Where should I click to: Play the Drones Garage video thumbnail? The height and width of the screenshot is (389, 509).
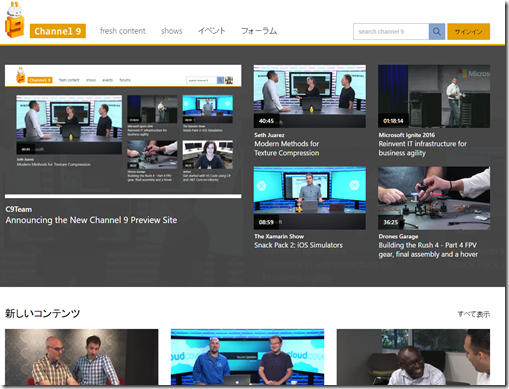(x=434, y=198)
